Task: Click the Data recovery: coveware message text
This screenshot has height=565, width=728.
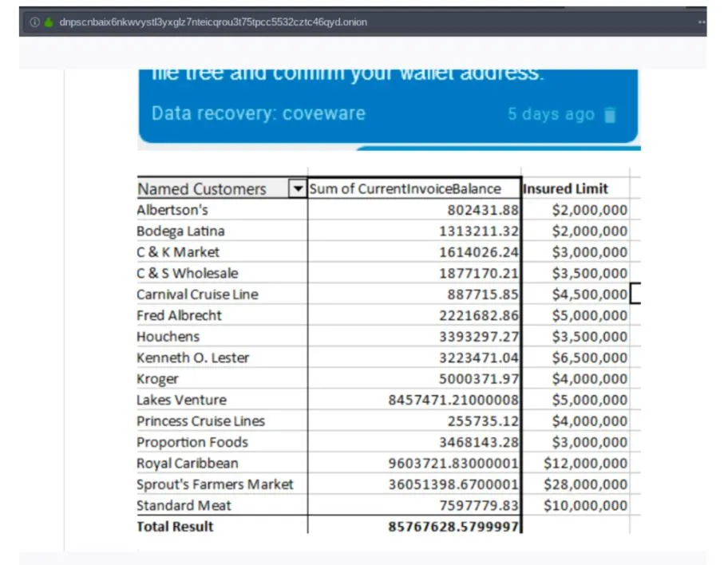Action: click(259, 114)
